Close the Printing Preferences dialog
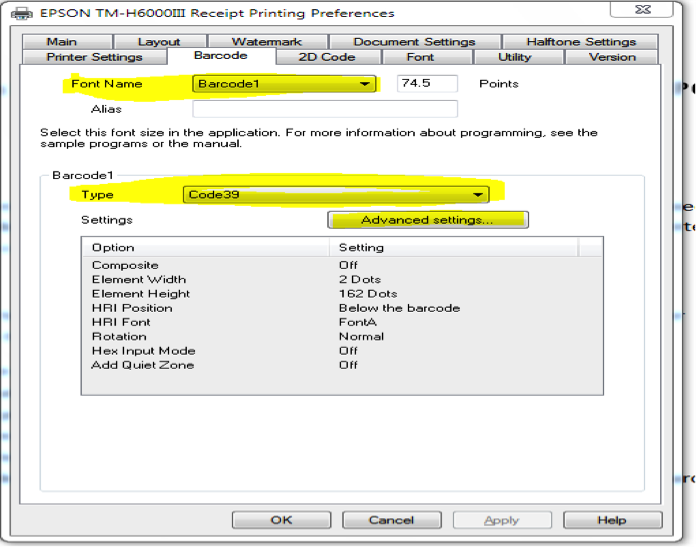Image resolution: width=696 pixels, height=547 pixels. (642, 9)
